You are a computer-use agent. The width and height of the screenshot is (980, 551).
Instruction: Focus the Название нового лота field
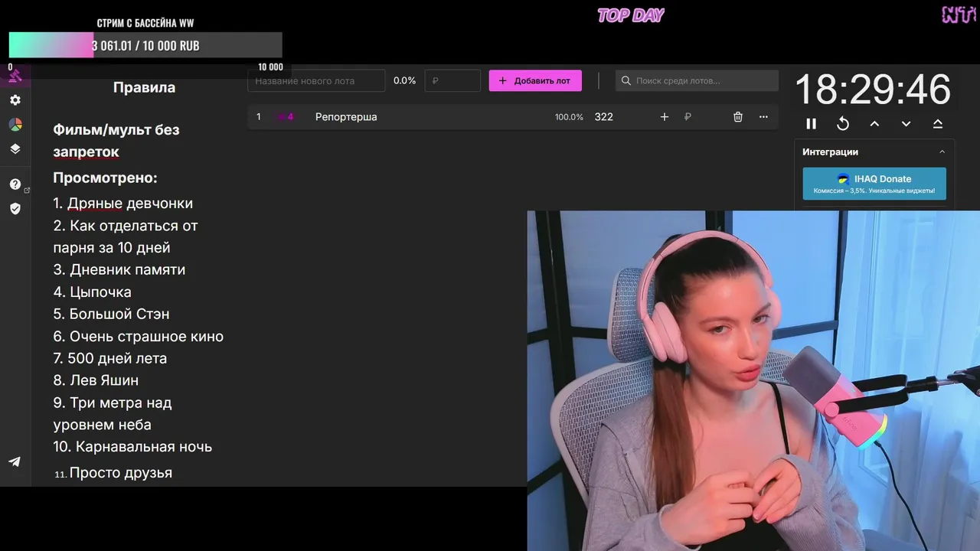(x=316, y=80)
